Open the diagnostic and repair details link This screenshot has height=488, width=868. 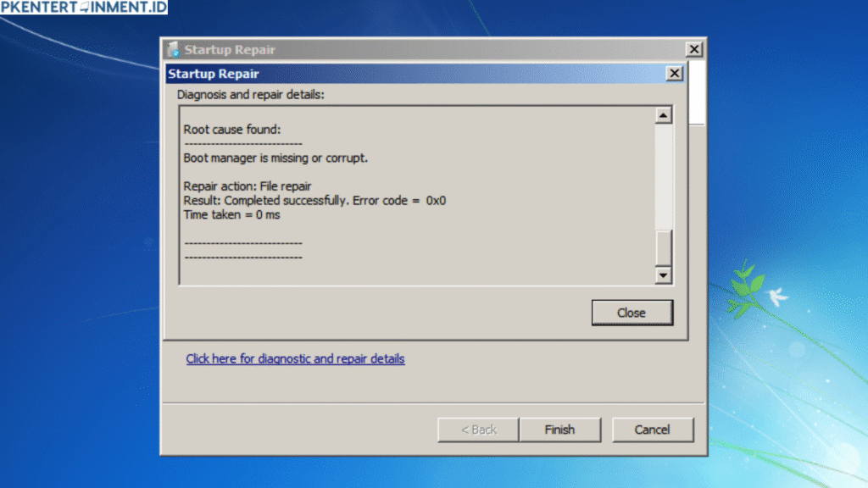click(295, 358)
